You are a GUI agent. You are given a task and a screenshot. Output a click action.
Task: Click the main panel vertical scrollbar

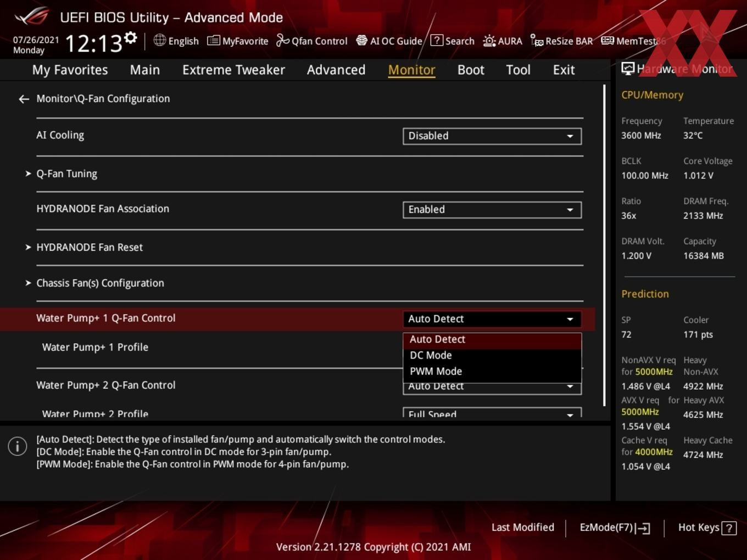pos(604,245)
